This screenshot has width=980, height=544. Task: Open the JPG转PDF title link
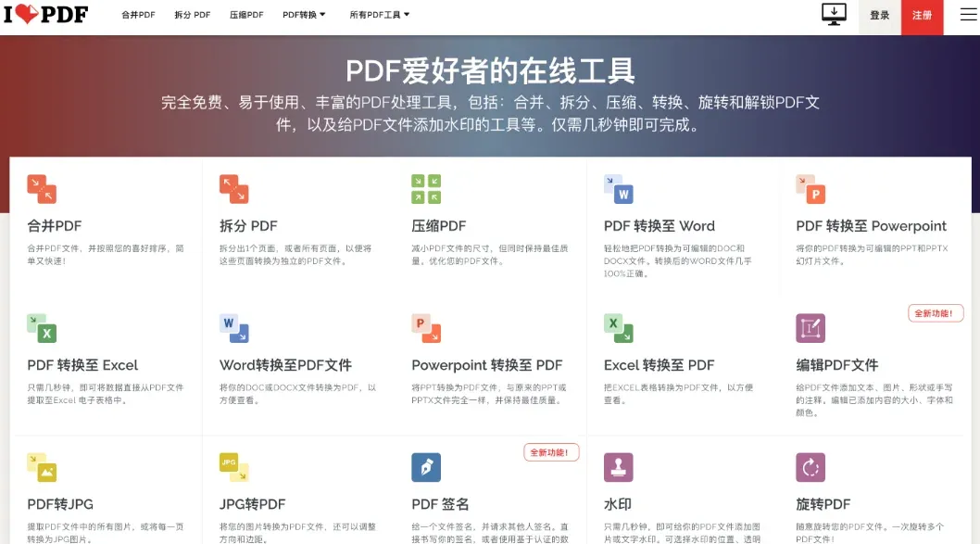point(253,504)
